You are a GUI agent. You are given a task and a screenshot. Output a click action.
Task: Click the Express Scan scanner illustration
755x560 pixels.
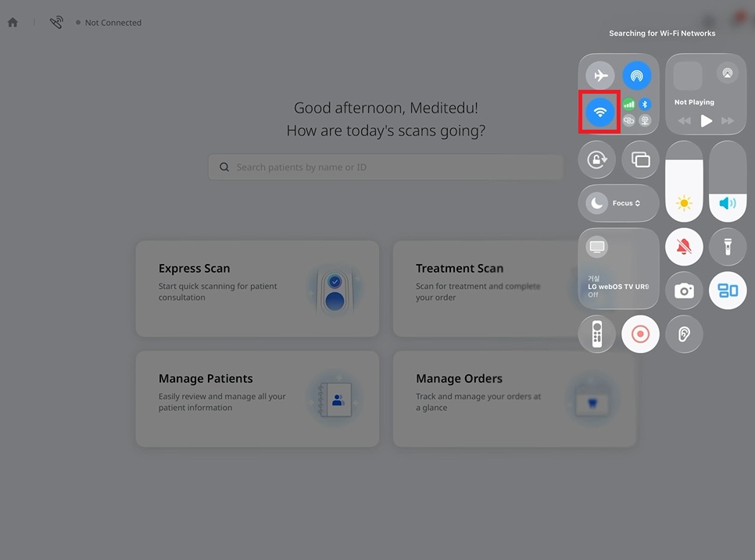(335, 290)
